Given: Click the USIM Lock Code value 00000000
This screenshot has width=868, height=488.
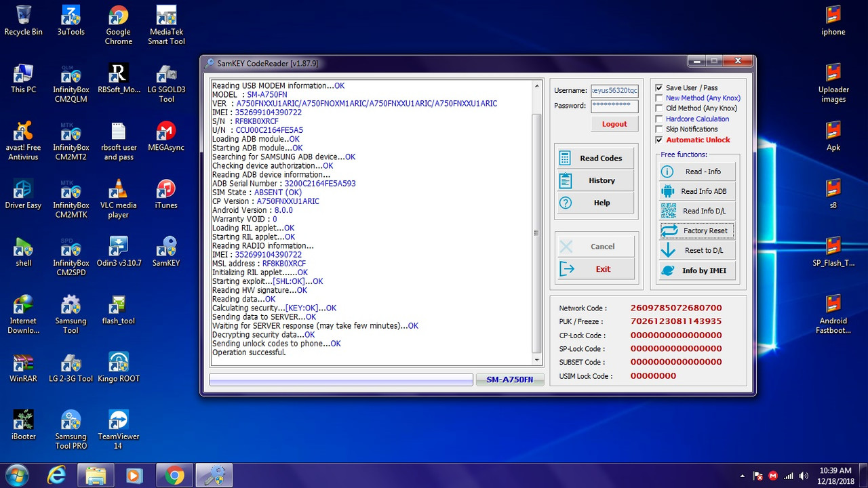Looking at the screenshot, I should click(653, 376).
